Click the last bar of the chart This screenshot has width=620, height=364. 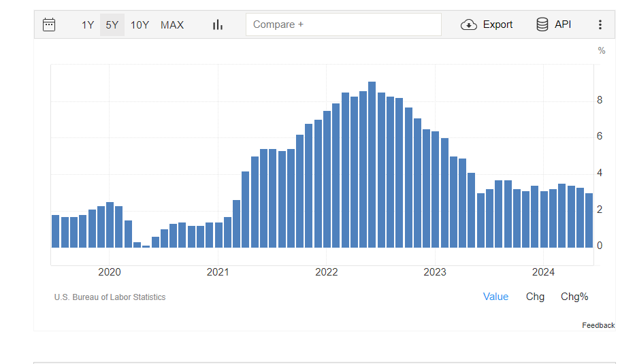(x=589, y=220)
